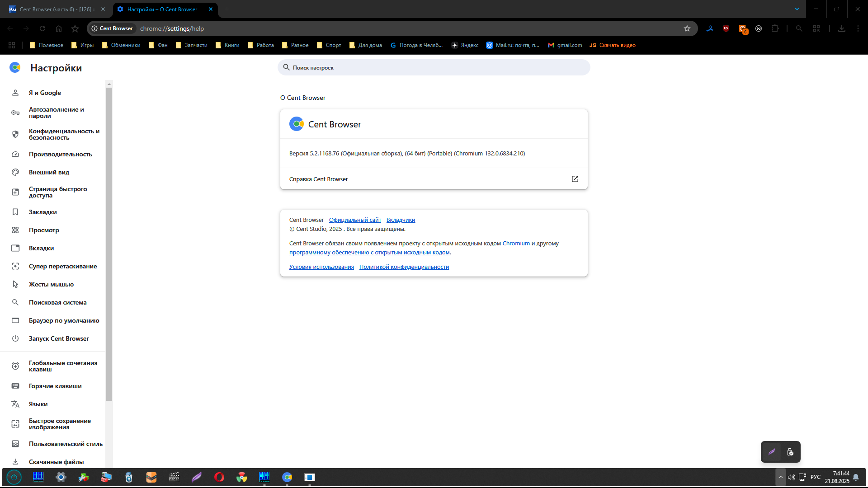Screen dimensions: 868x488
Task: Click the sidebar vertical scrollbar
Action: pyautogui.click(x=109, y=244)
